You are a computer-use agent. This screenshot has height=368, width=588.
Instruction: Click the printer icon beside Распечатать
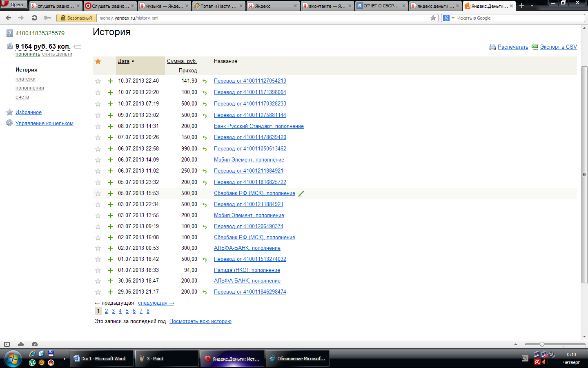coord(492,47)
